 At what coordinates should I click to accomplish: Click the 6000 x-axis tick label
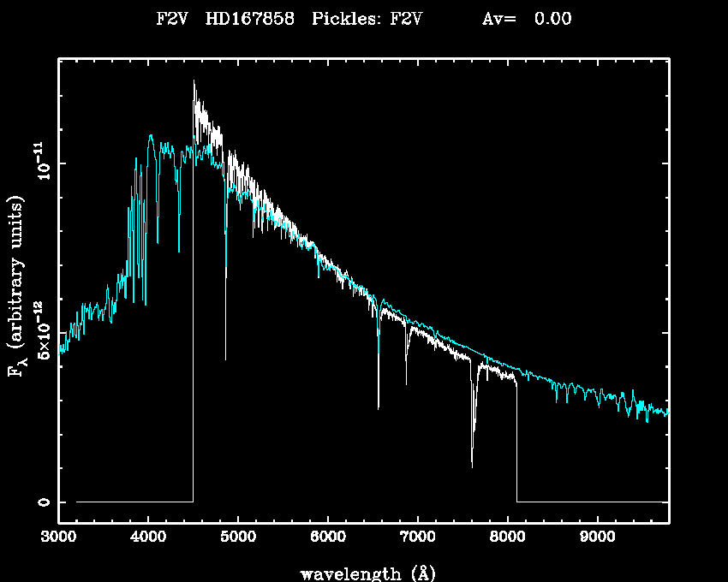click(327, 537)
